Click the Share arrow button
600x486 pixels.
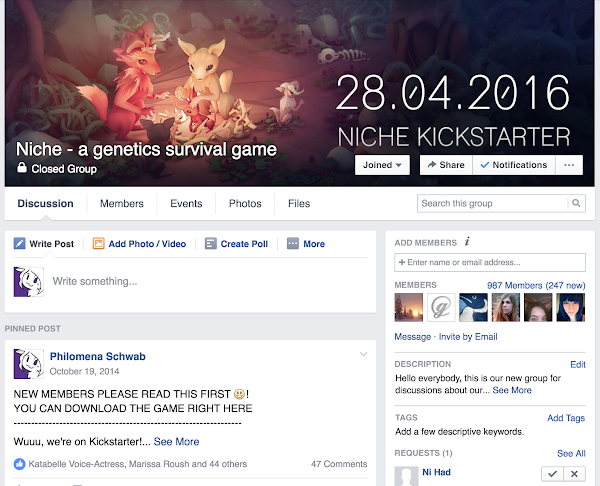pos(446,165)
